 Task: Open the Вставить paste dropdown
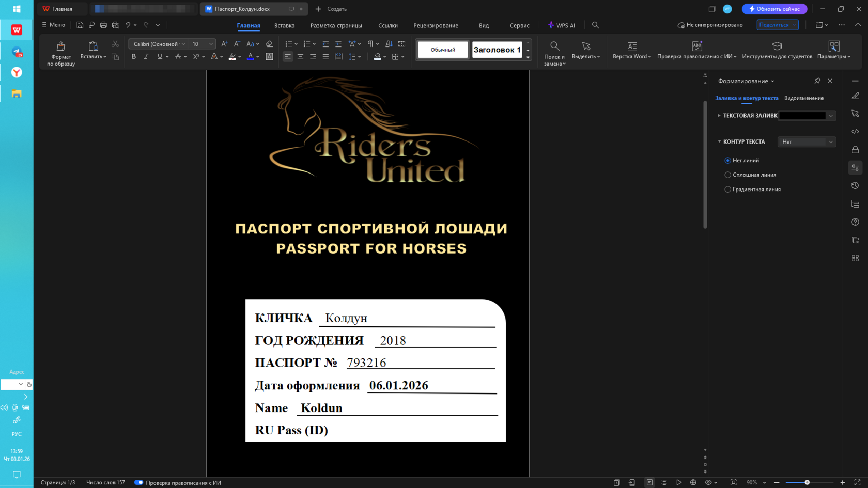pos(94,57)
